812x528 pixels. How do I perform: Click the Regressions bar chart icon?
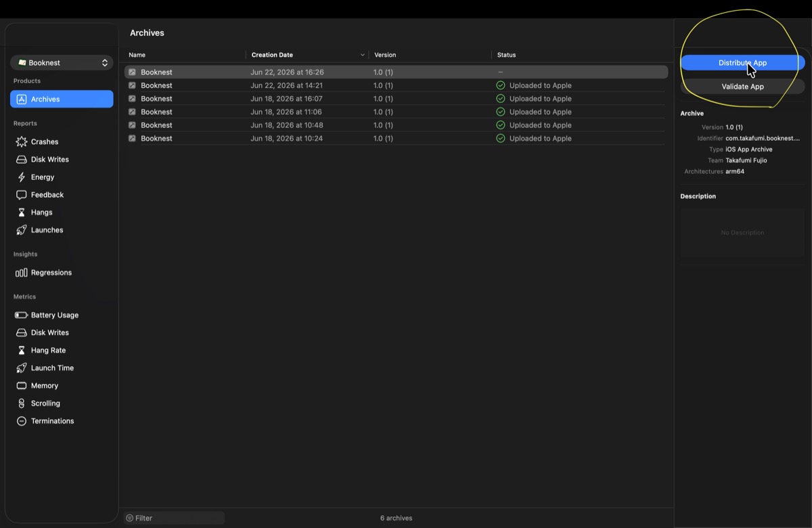[x=21, y=273]
